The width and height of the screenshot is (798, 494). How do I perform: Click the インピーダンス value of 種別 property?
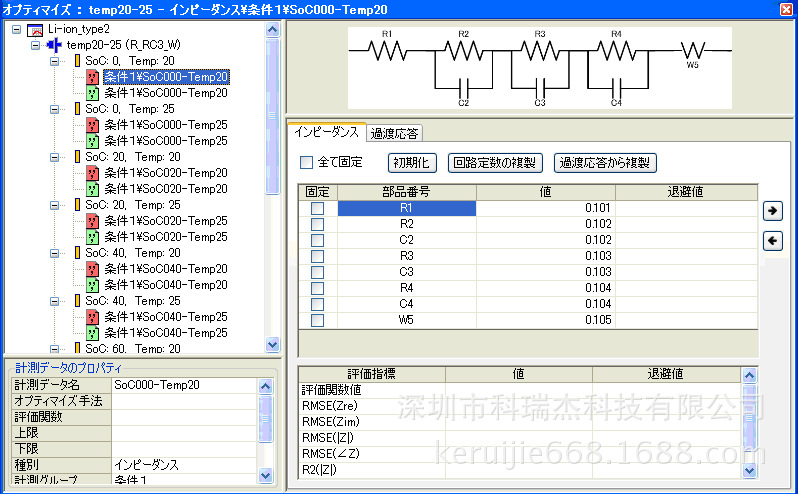(147, 465)
